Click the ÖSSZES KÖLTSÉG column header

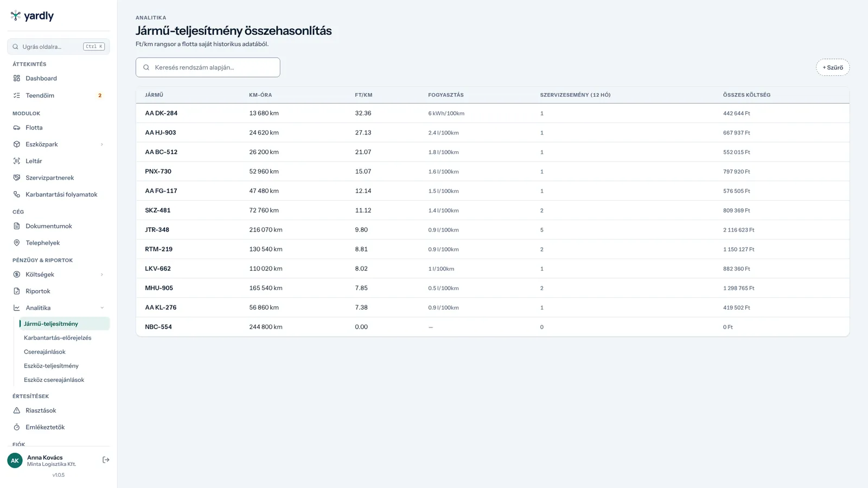click(746, 95)
